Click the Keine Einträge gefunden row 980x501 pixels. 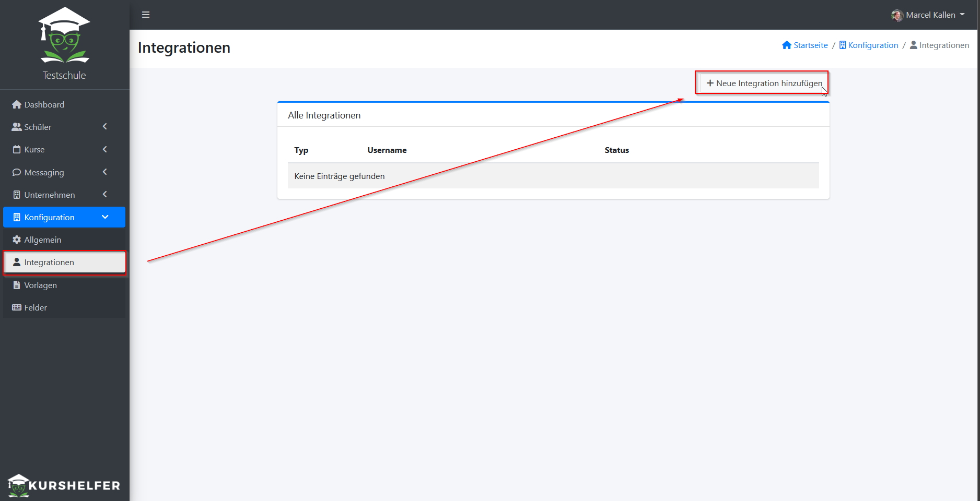tap(553, 176)
